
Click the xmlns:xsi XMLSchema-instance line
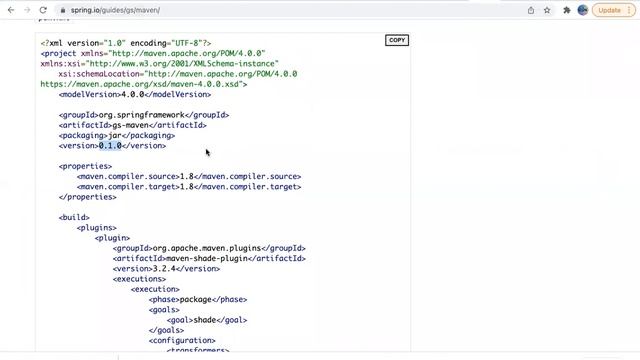coord(160,64)
